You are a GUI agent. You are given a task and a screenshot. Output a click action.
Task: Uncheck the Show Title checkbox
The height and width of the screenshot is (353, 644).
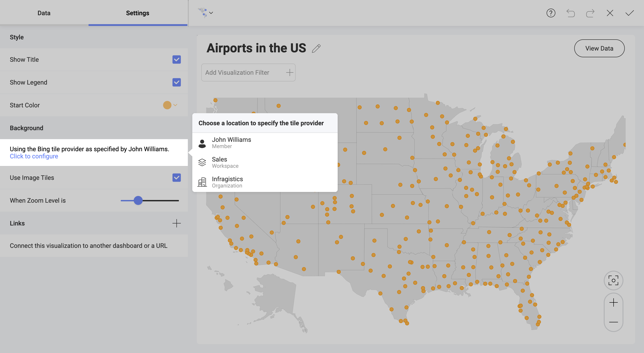(176, 60)
